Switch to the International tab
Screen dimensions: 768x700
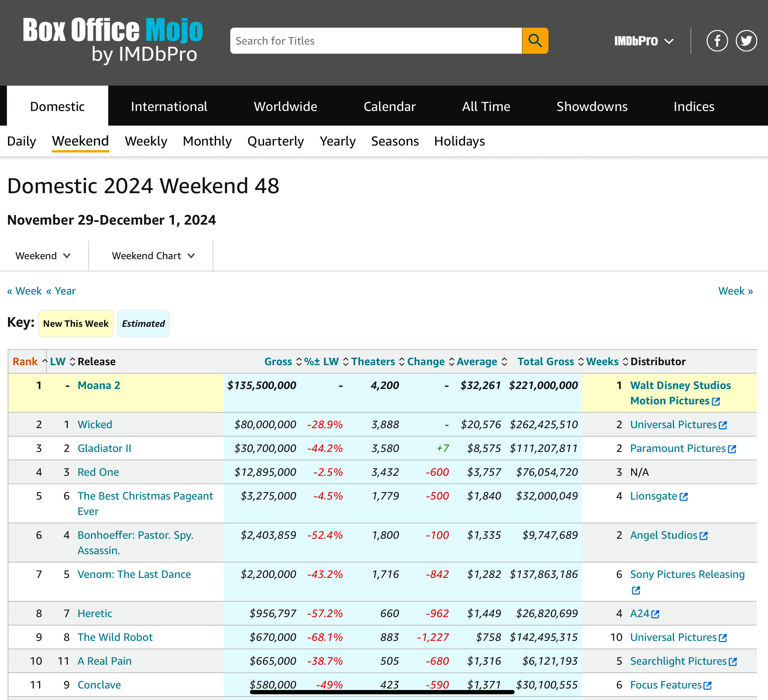point(169,106)
